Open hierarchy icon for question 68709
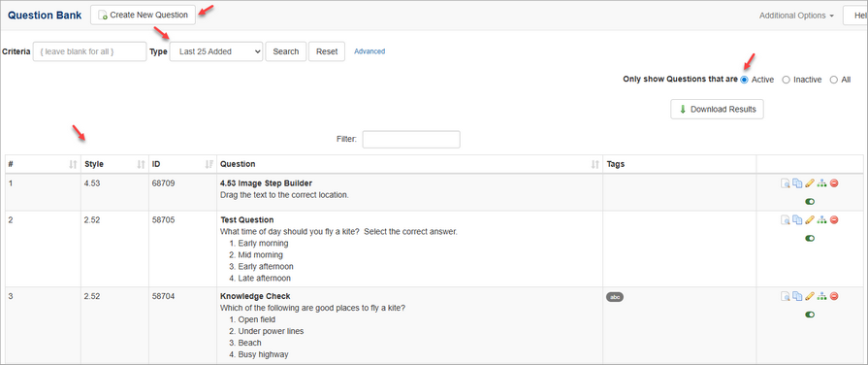 click(x=822, y=183)
